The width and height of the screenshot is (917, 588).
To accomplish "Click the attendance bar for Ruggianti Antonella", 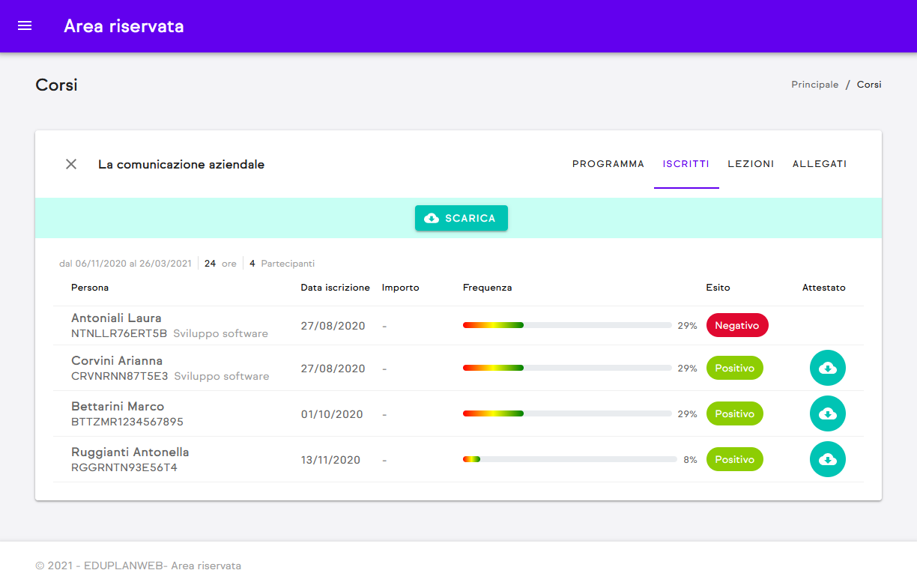I will (566, 459).
